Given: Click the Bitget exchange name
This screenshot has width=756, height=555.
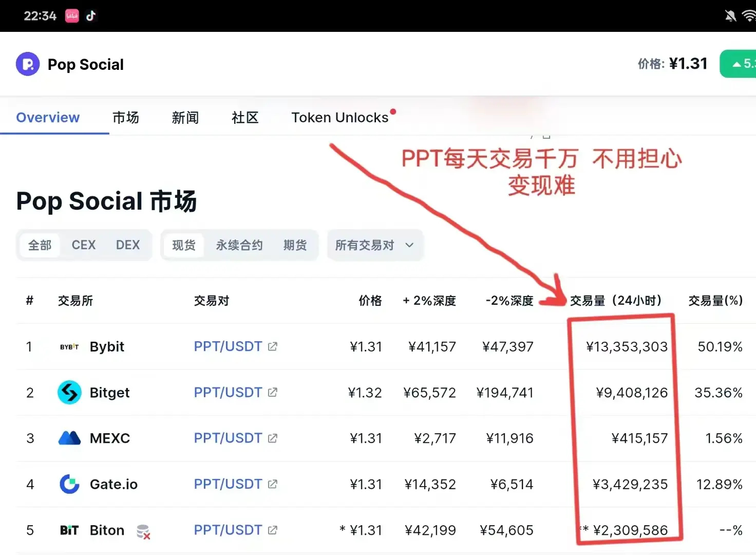Looking at the screenshot, I should 109,393.
